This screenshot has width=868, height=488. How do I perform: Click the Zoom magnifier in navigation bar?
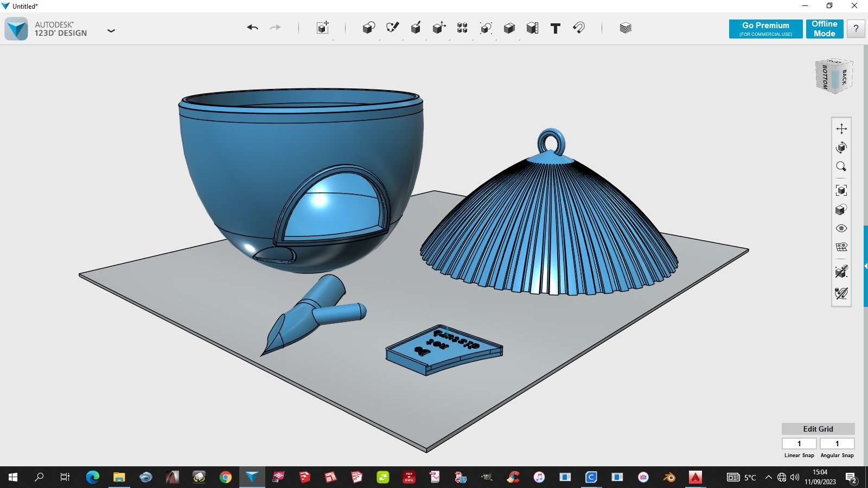click(841, 166)
